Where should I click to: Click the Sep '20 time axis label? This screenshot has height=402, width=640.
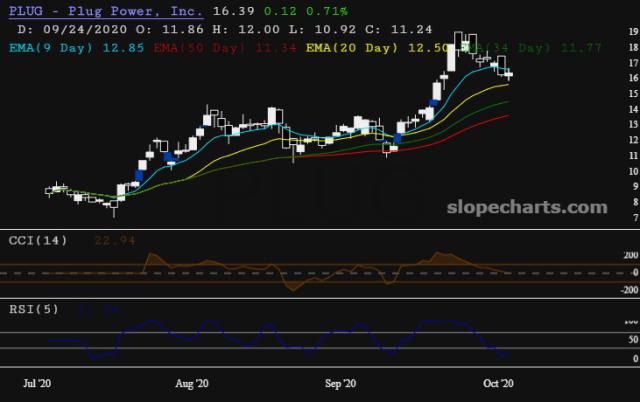340,383
